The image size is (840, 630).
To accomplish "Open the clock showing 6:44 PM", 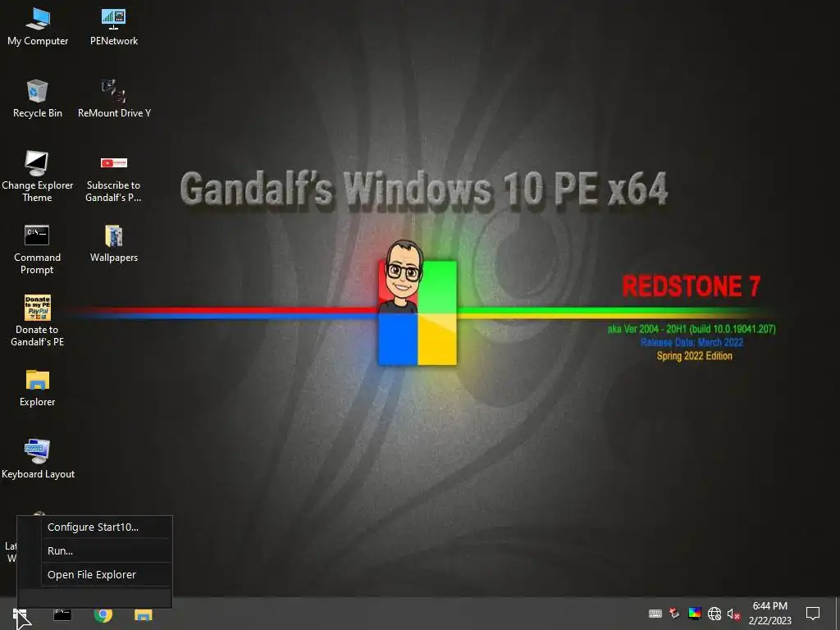I will pyautogui.click(x=769, y=614).
